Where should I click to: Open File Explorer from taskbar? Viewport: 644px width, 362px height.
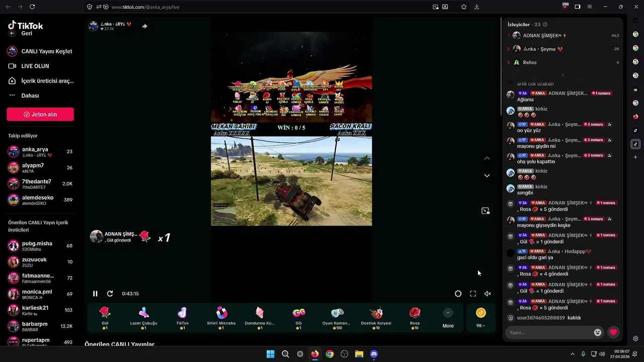pos(359,354)
